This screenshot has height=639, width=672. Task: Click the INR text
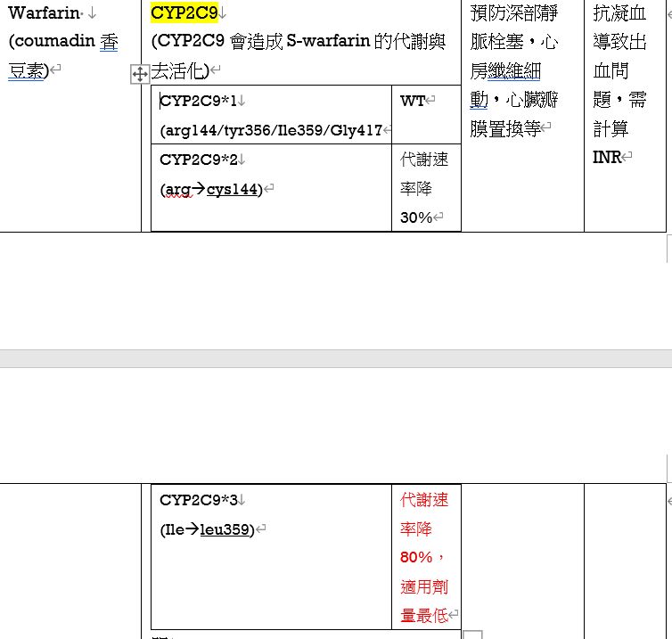(607, 158)
